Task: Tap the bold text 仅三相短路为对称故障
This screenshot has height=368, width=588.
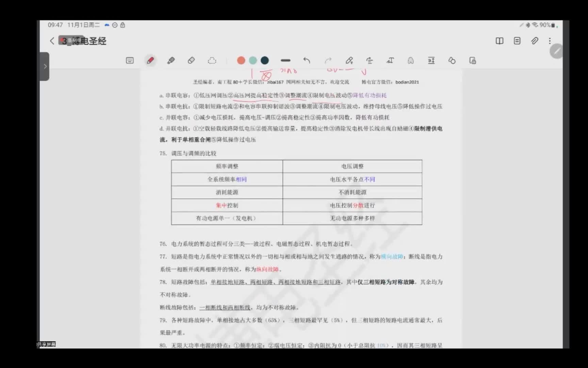Action: click(386, 282)
